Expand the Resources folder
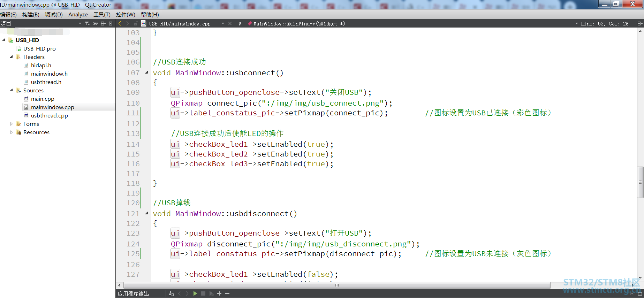The image size is (644, 298). tap(12, 132)
